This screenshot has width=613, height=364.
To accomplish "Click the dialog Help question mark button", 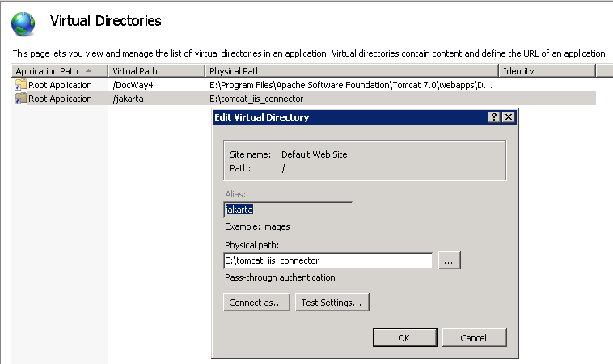I will 493,117.
